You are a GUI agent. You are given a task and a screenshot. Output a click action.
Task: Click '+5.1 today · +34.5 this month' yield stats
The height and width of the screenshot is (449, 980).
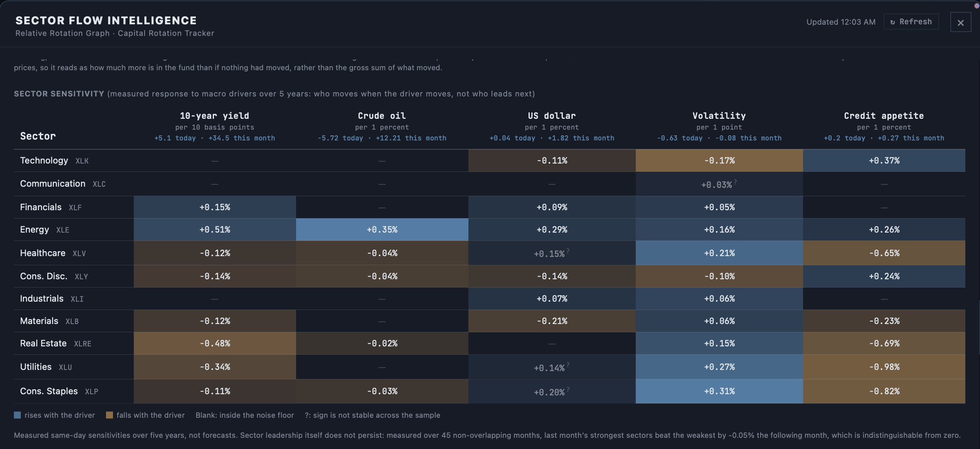(215, 138)
